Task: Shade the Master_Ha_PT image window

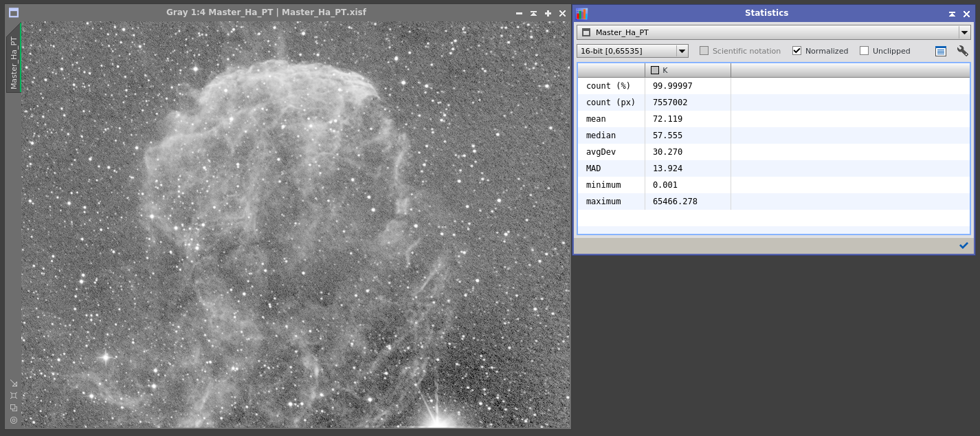Action: coord(533,13)
